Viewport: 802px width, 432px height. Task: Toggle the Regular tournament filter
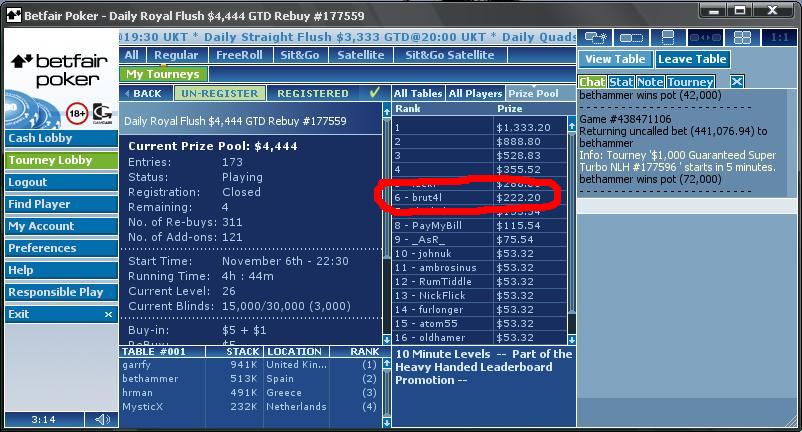[x=176, y=55]
